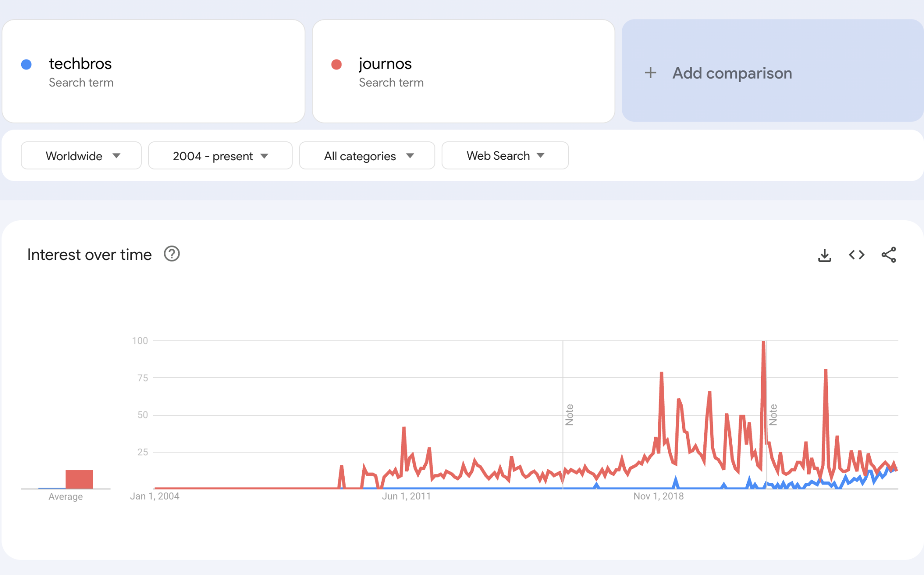The width and height of the screenshot is (924, 575).
Task: Click the Jun 1, 2011 axis label
Action: coord(406,496)
